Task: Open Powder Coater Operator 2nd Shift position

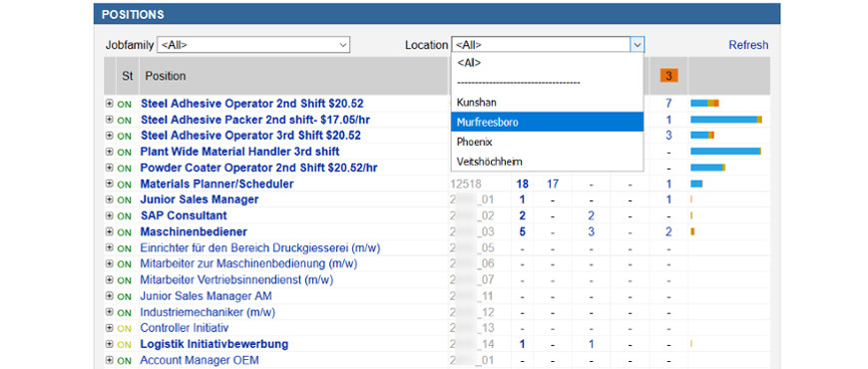Action: 259,168
